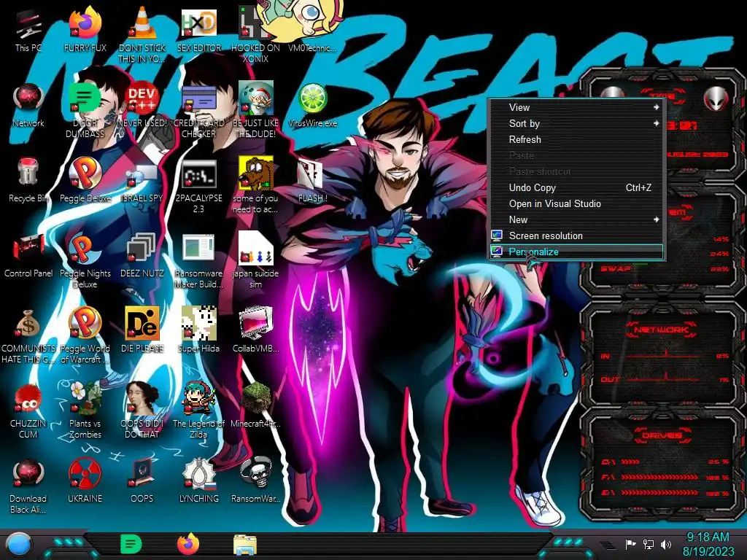
Task: Open Screen resolution from context menu
Action: (576, 236)
